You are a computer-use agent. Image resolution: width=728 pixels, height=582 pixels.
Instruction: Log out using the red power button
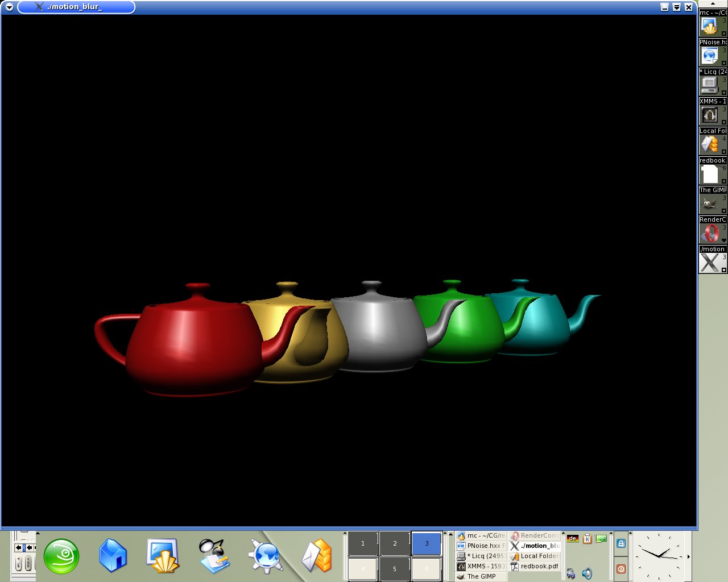pyautogui.click(x=621, y=568)
